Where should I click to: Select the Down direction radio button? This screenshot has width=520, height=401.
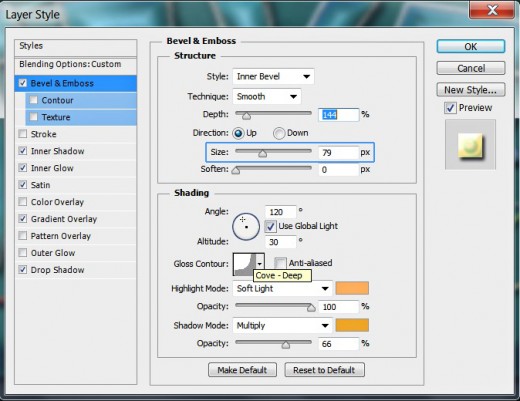279,133
